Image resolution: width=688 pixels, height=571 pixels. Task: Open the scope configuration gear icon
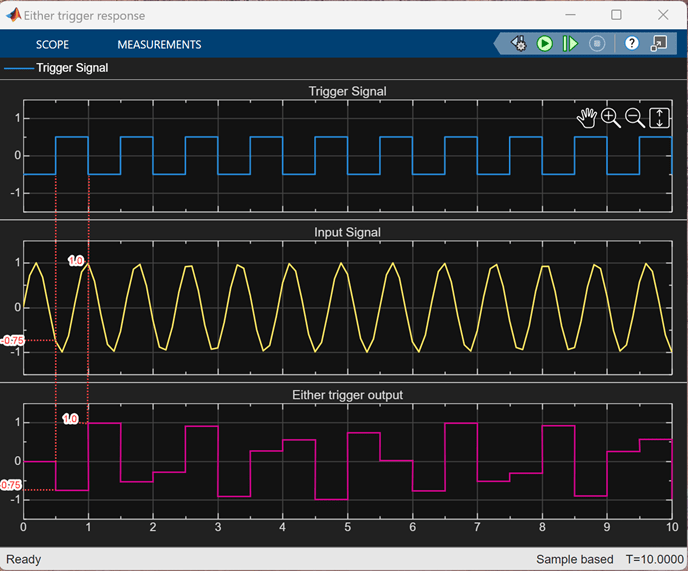tap(518, 44)
